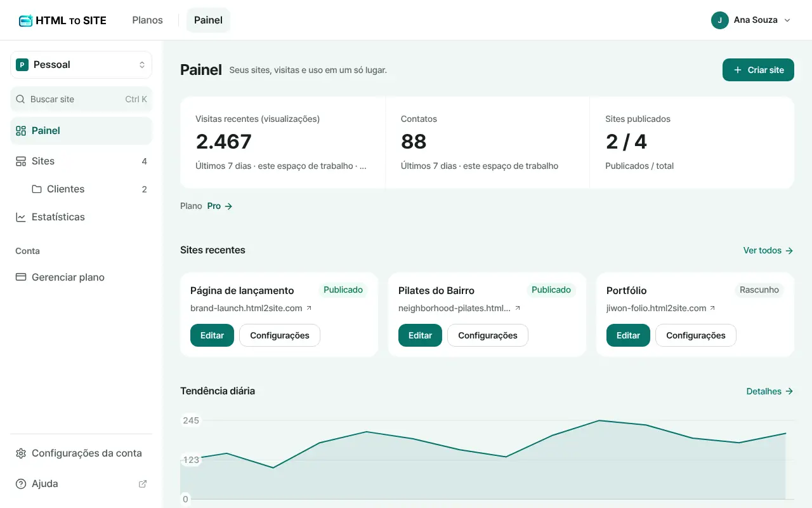812x508 pixels.
Task: Open the Planos tab
Action: coord(147,20)
